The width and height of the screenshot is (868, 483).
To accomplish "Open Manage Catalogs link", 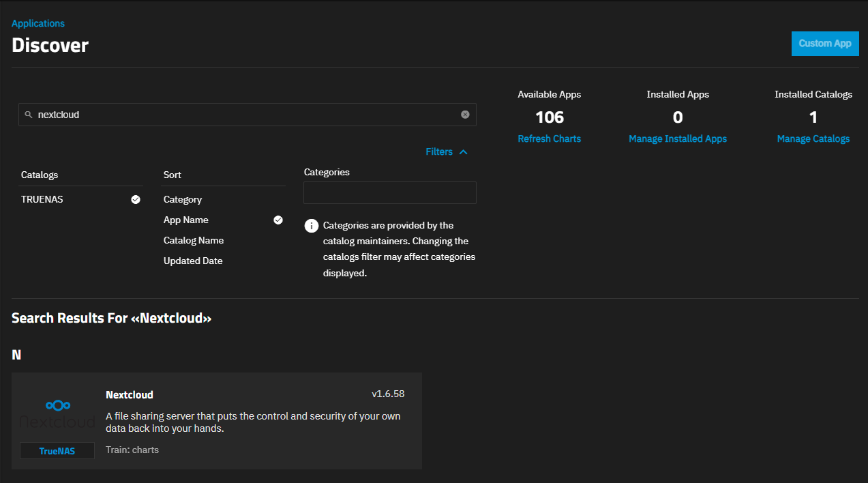I will pos(813,138).
